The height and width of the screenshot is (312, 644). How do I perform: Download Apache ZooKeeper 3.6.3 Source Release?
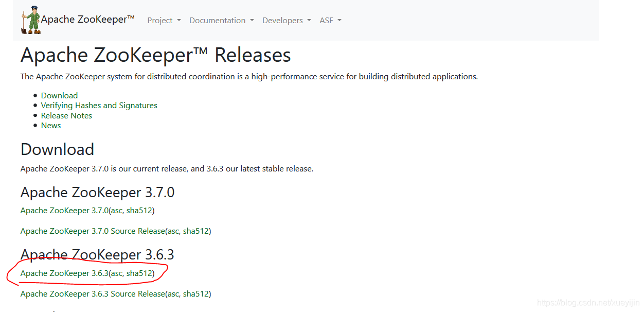coord(93,293)
